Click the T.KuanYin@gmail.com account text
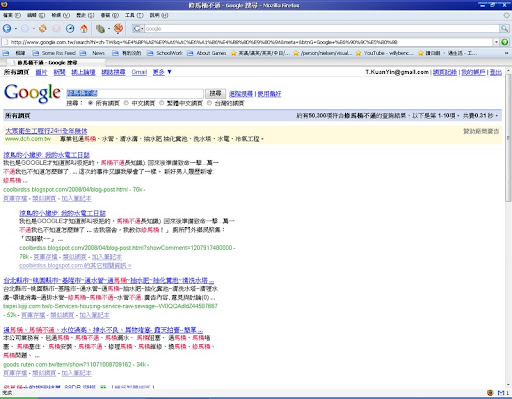 pyautogui.click(x=397, y=72)
